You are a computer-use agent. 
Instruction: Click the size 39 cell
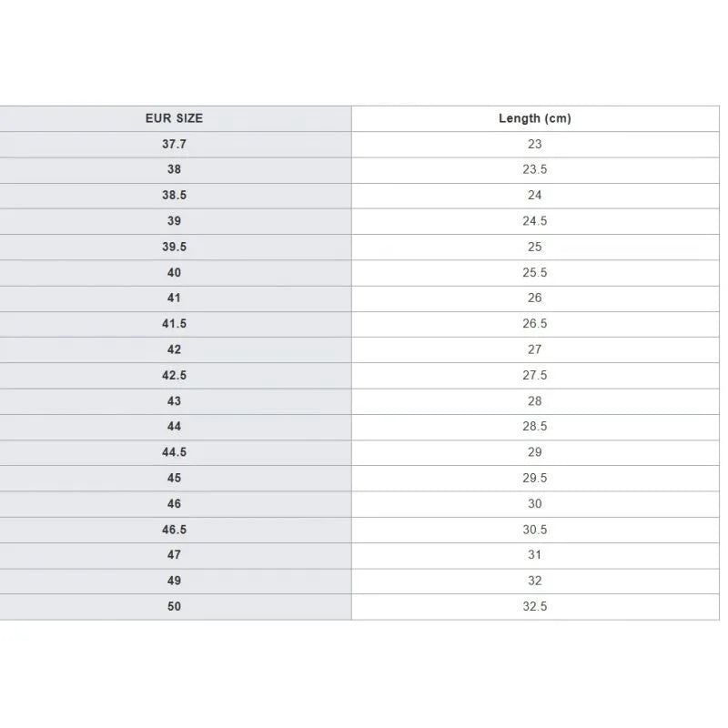tap(174, 221)
